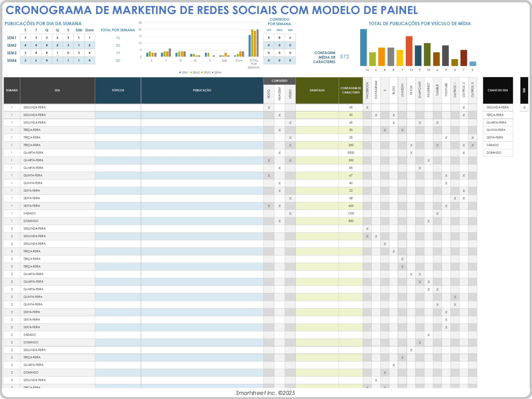This screenshot has height=399, width=532.
Task: Select the CHAVE DO DIA header
Action: 498,90
